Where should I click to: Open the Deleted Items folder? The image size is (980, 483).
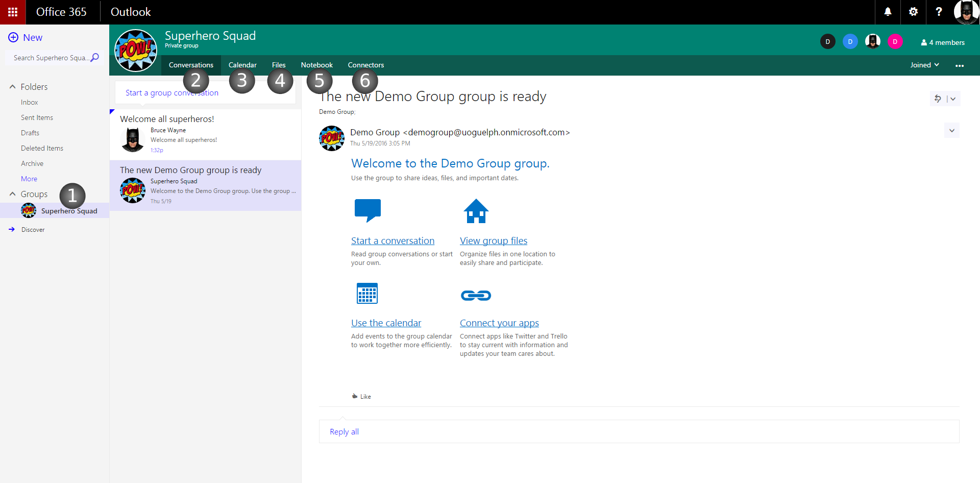tap(42, 148)
